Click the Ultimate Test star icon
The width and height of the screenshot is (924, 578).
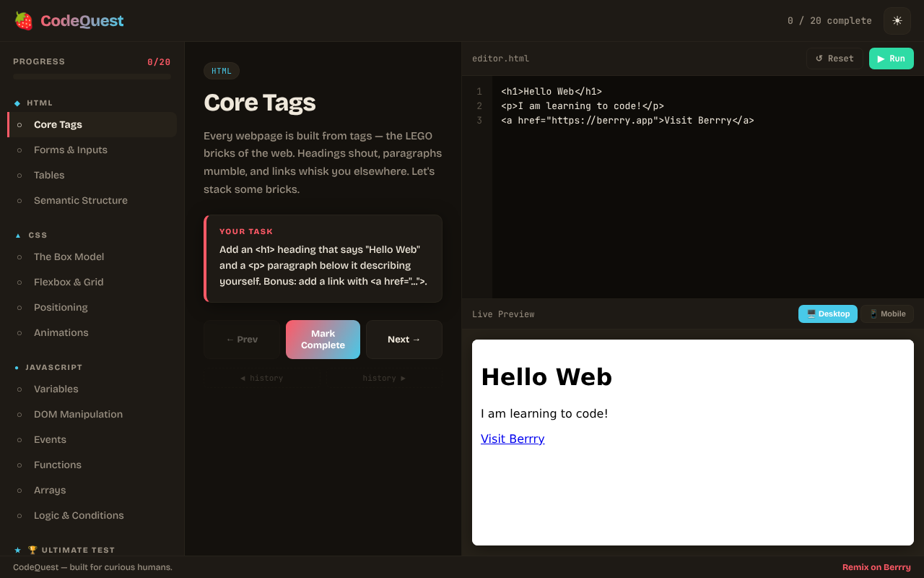18,550
